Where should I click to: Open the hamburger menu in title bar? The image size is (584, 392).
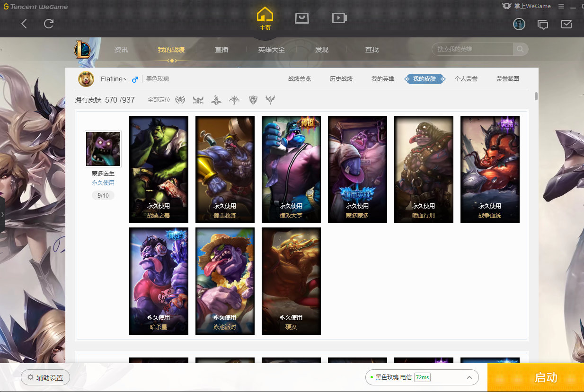tap(561, 6)
